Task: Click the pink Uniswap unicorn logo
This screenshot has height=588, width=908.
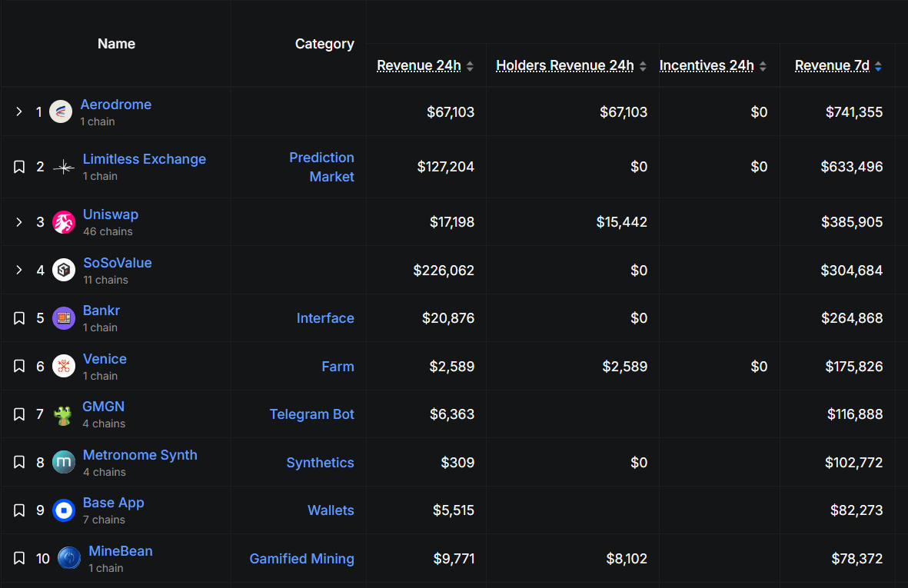Action: pos(64,222)
